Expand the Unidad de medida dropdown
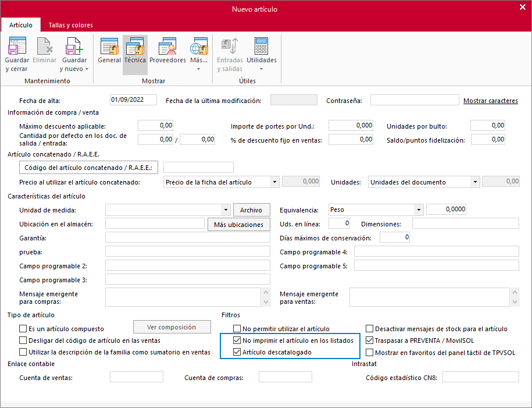The height and width of the screenshot is (408, 532). pyautogui.click(x=226, y=210)
